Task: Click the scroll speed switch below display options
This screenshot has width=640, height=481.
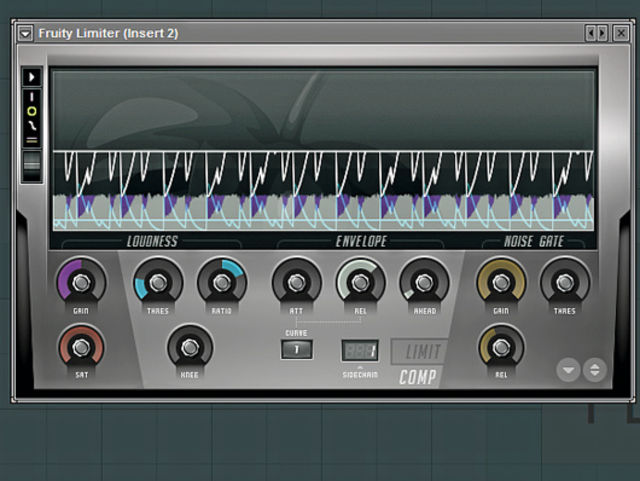Action: coord(32,166)
